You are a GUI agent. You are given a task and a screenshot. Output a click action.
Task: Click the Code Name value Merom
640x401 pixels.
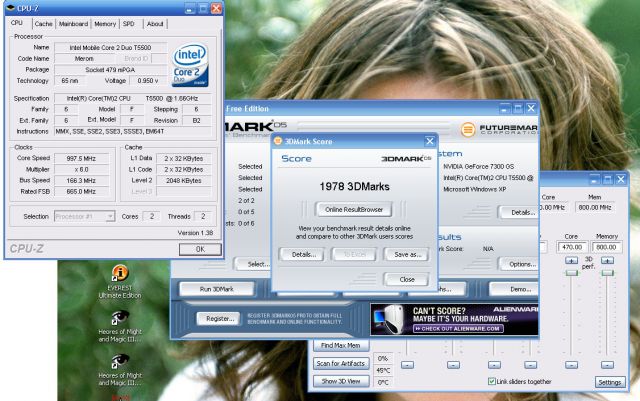click(84, 58)
